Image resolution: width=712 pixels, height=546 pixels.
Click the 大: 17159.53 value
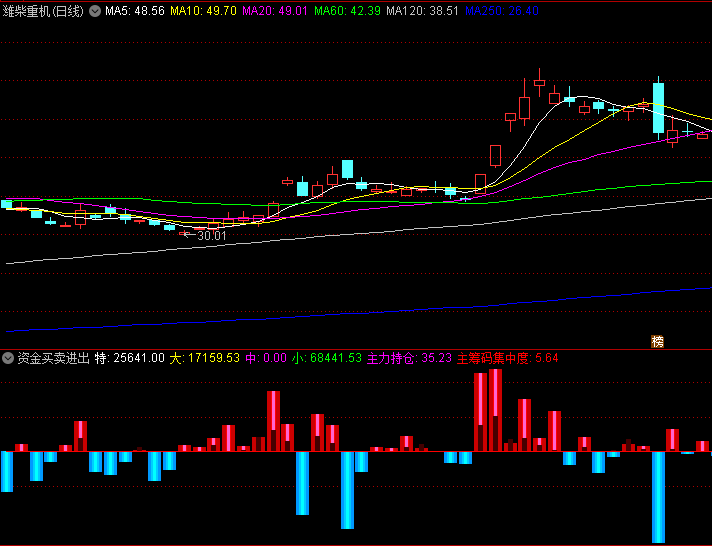click(x=204, y=358)
